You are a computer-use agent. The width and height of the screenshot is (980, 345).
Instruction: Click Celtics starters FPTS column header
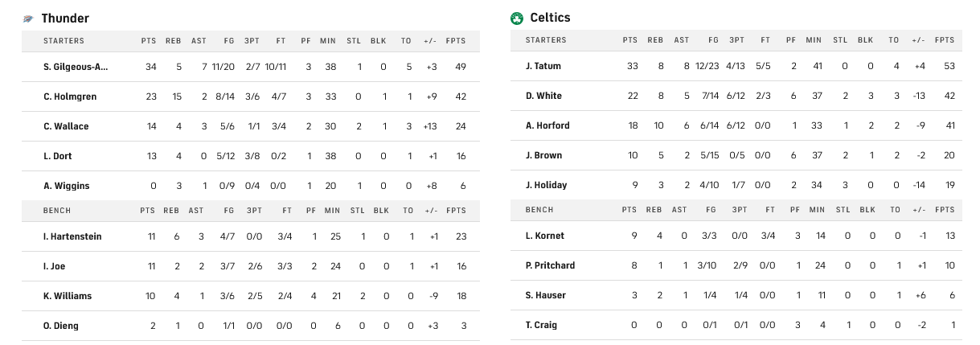(945, 40)
